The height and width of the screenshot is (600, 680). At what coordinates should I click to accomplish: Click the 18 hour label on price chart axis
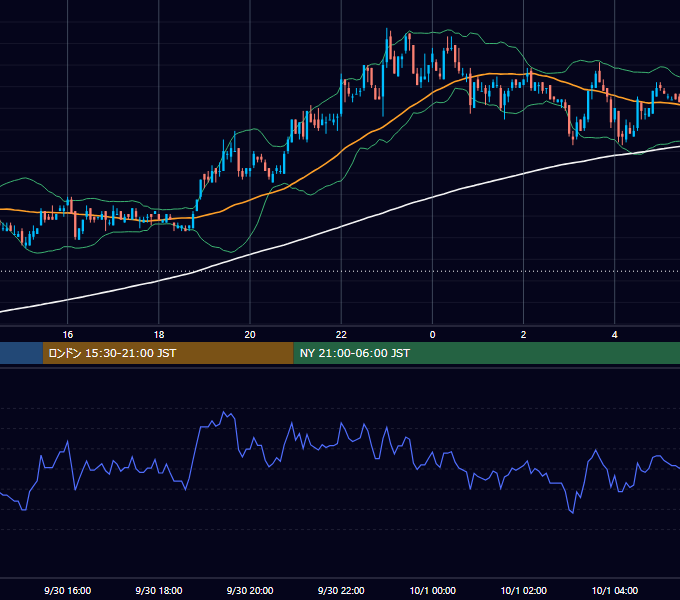click(159, 335)
